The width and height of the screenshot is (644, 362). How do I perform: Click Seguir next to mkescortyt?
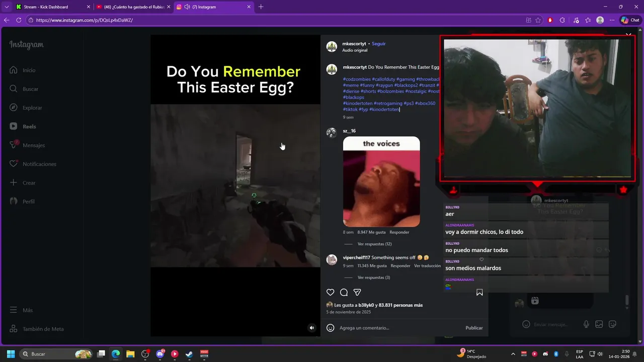379,44
